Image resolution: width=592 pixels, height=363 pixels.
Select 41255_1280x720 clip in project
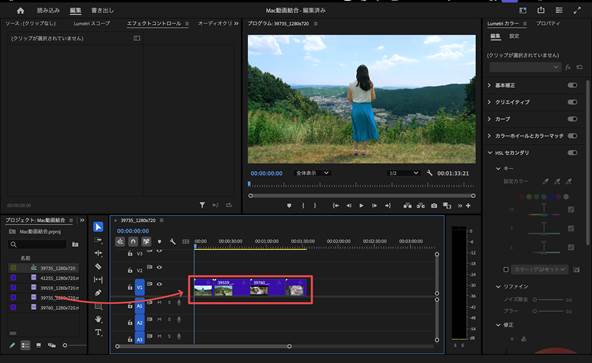coord(59,278)
